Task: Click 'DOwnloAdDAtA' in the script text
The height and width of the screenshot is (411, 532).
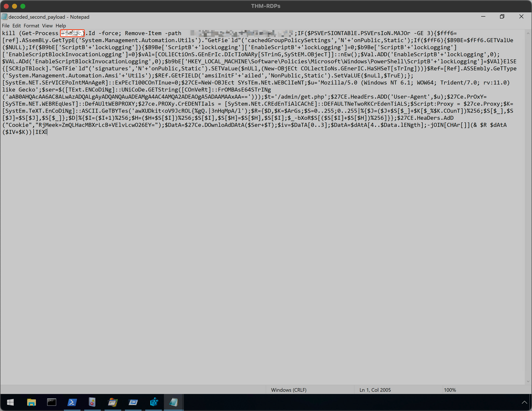Action: click(224, 125)
